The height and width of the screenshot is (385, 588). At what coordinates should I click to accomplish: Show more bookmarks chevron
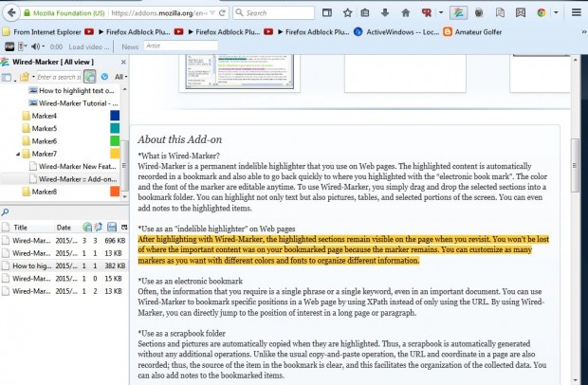click(x=583, y=32)
